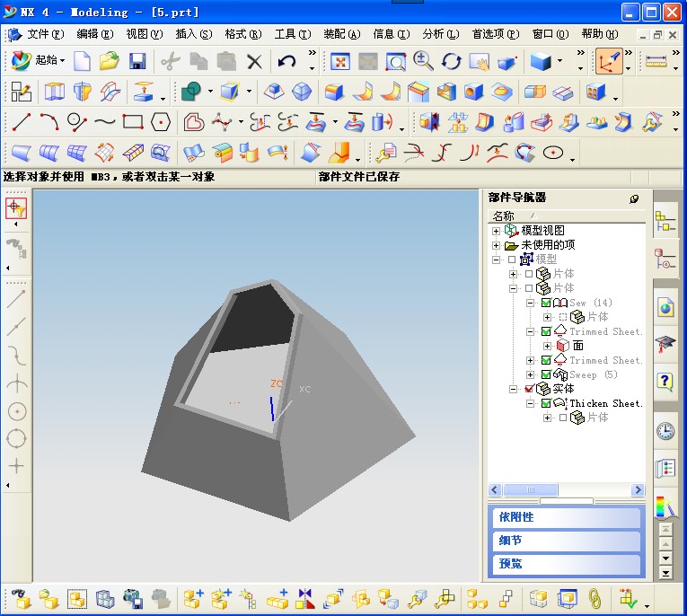Collapse the 模型 tree node
Viewport: 687px width, 616px height.
point(496,260)
